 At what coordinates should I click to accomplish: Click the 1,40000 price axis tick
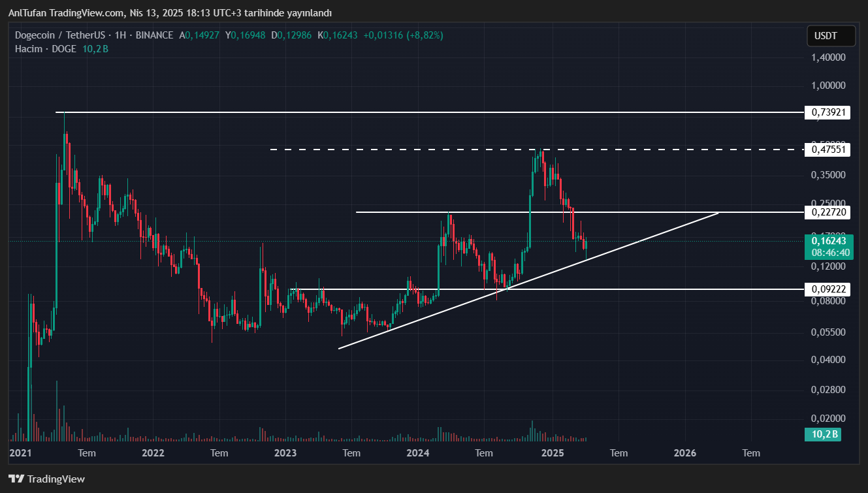pos(829,57)
